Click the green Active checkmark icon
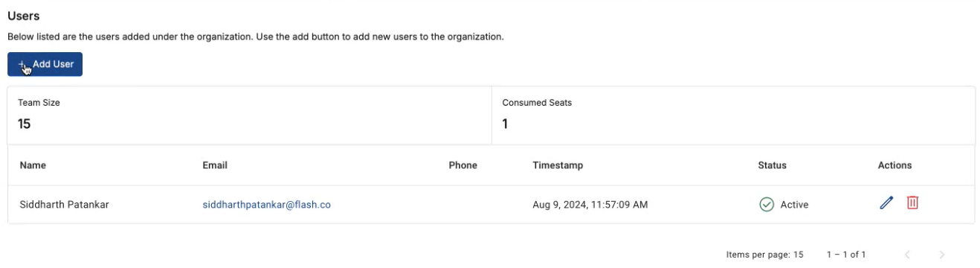The height and width of the screenshot is (268, 980). coord(767,204)
